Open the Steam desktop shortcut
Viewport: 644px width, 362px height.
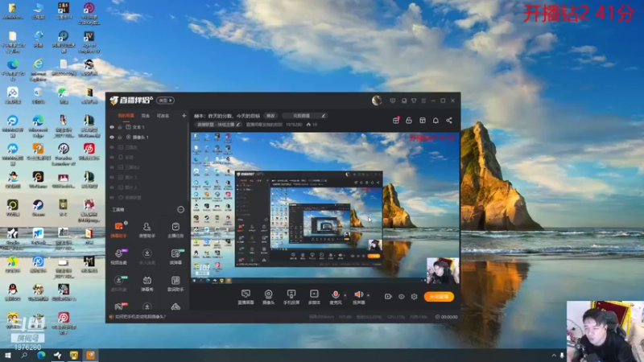point(38,208)
